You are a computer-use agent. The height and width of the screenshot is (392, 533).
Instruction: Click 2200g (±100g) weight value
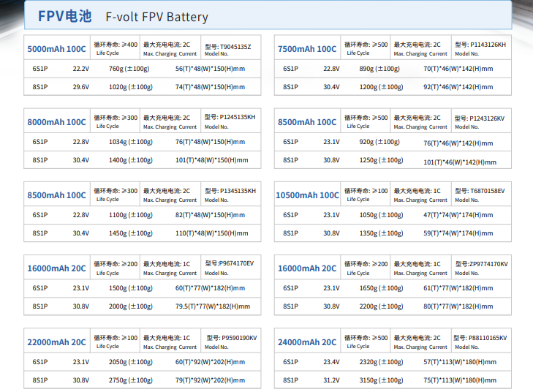pyautogui.click(x=381, y=306)
